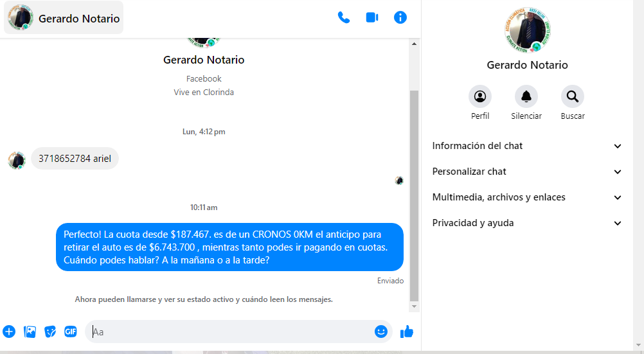Expand Información del chat section

(527, 146)
